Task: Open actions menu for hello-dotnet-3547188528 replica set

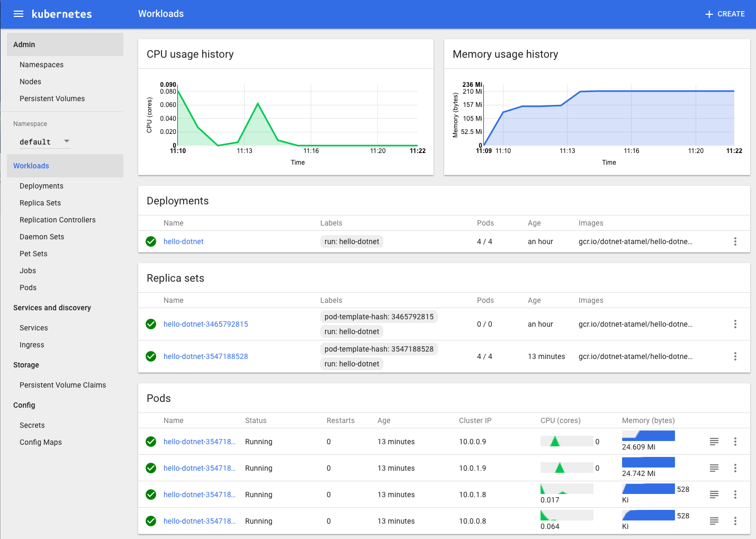Action: 735,356
